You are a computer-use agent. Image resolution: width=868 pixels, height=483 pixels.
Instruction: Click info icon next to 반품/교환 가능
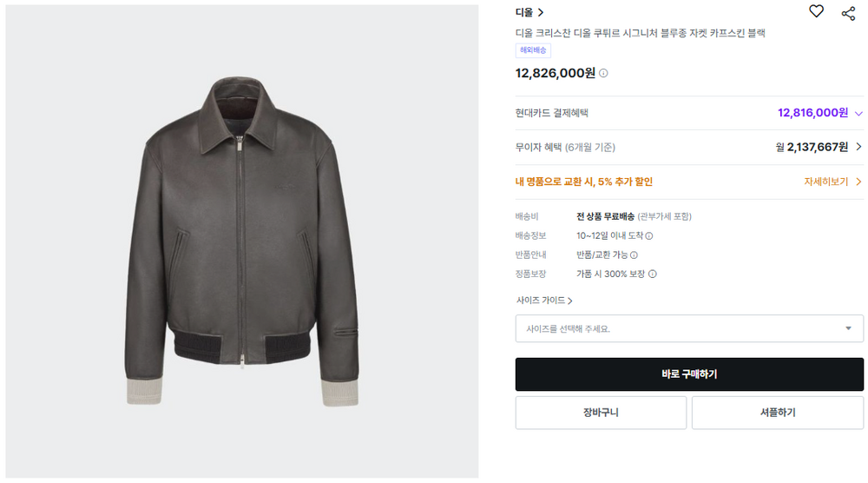click(635, 255)
